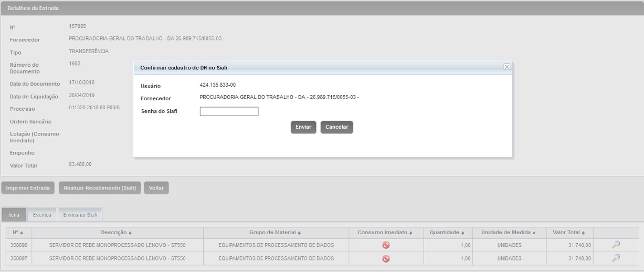
Task: Select the Itens tab
Action: click(14, 215)
